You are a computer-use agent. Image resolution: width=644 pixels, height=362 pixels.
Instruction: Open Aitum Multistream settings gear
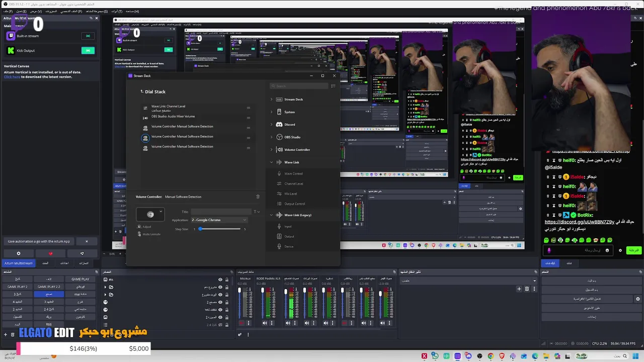[19, 253]
